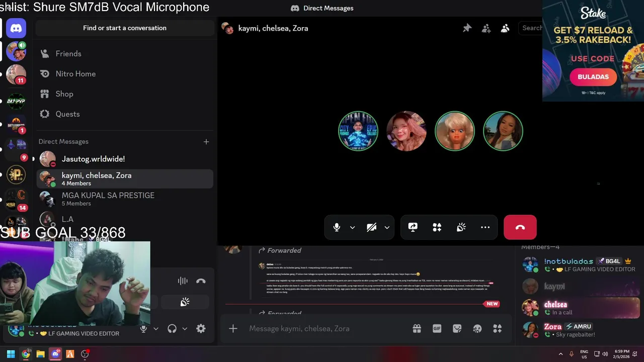Select kaymi, chelsea, Zora group DM
Viewport: 644px width, 362px height.
pos(125,179)
